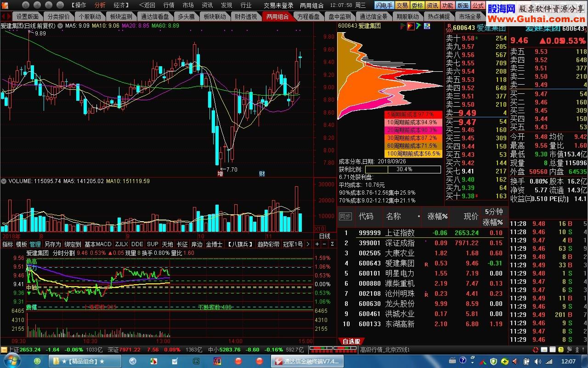This screenshot has height=368, width=588.
Task: Open the 版面 layout button
Action: click(x=463, y=6)
